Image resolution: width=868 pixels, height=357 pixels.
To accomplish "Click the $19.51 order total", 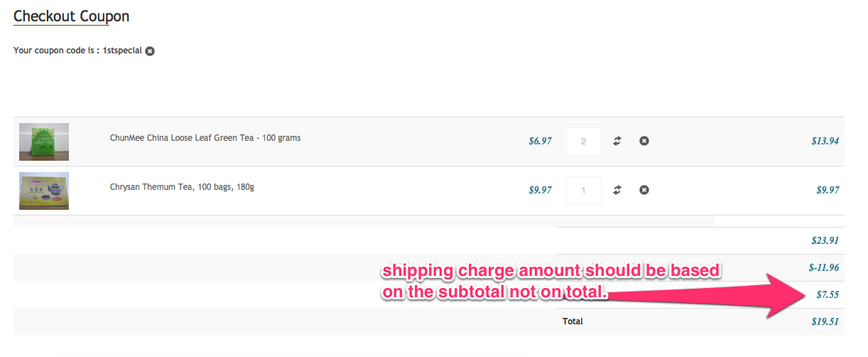I will pyautogui.click(x=825, y=321).
